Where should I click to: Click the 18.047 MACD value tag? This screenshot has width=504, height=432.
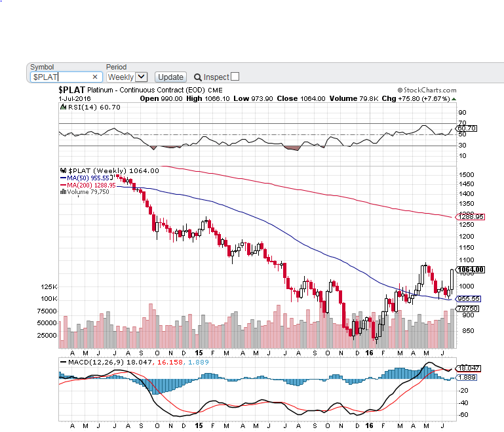coord(469,368)
